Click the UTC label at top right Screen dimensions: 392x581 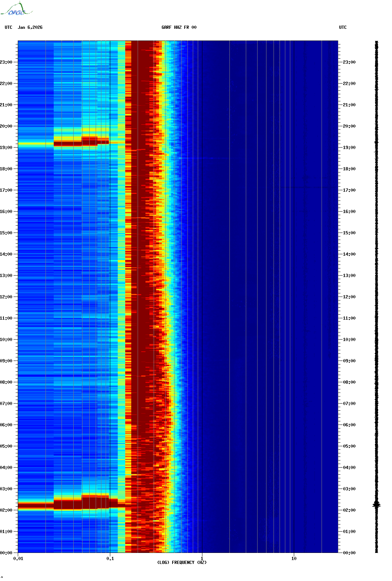tap(343, 27)
